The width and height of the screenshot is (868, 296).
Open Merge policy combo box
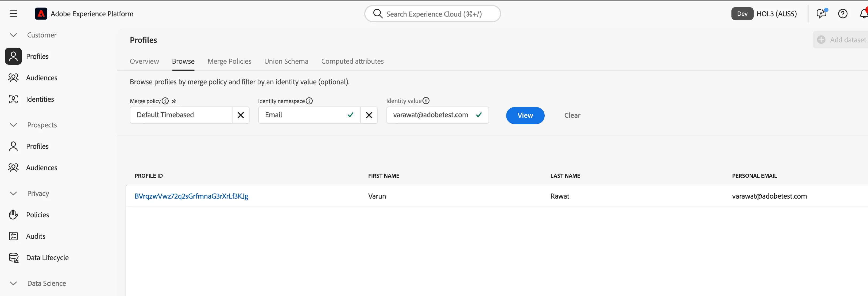coord(181,115)
